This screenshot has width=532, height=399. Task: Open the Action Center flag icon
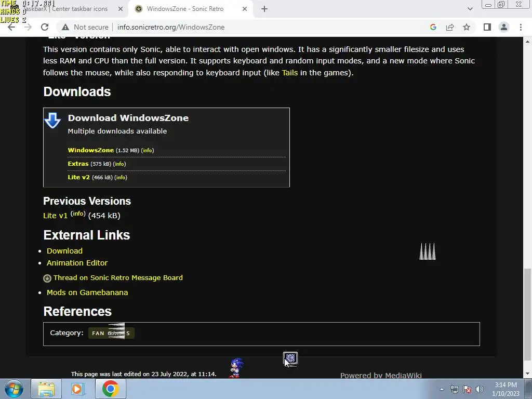coord(467,389)
